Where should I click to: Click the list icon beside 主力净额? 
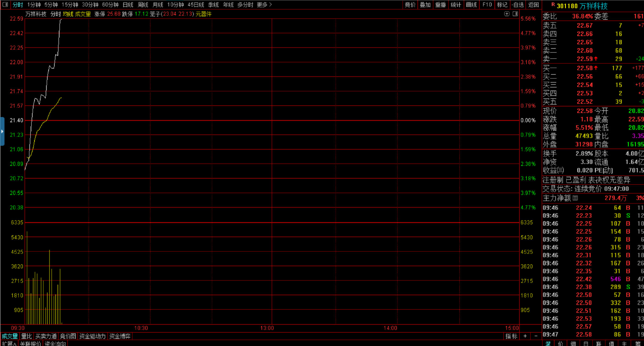pyautogui.click(x=575, y=198)
